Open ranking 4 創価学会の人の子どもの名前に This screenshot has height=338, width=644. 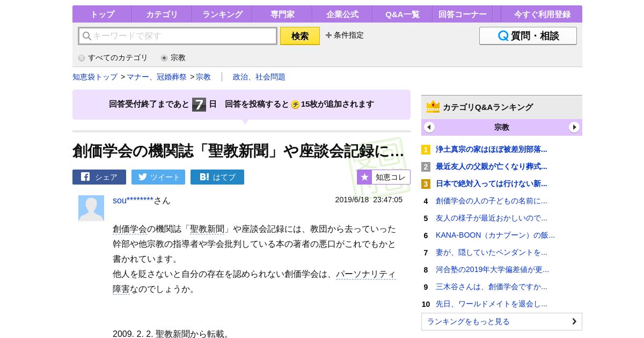492,201
